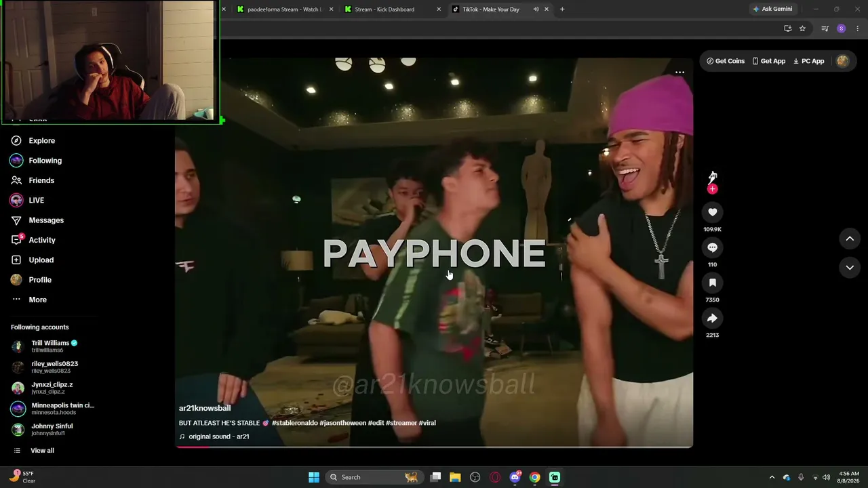Open the browser media controls

(x=825, y=28)
